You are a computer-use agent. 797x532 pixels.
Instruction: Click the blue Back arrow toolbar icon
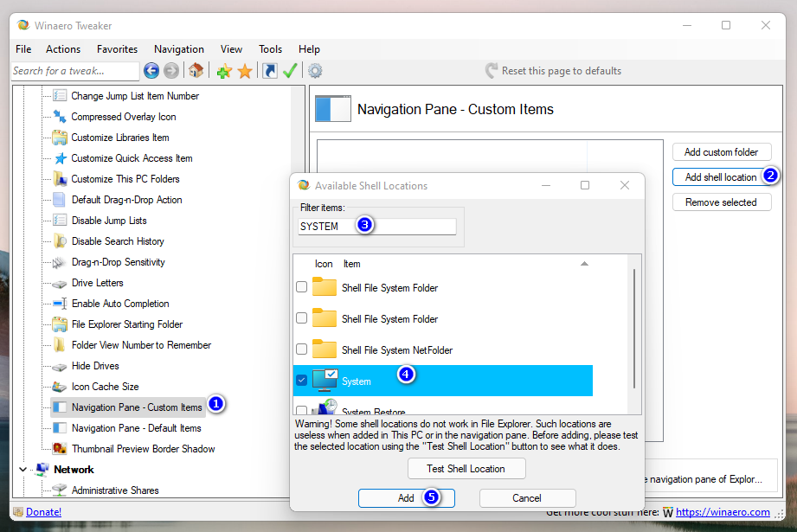coord(151,71)
